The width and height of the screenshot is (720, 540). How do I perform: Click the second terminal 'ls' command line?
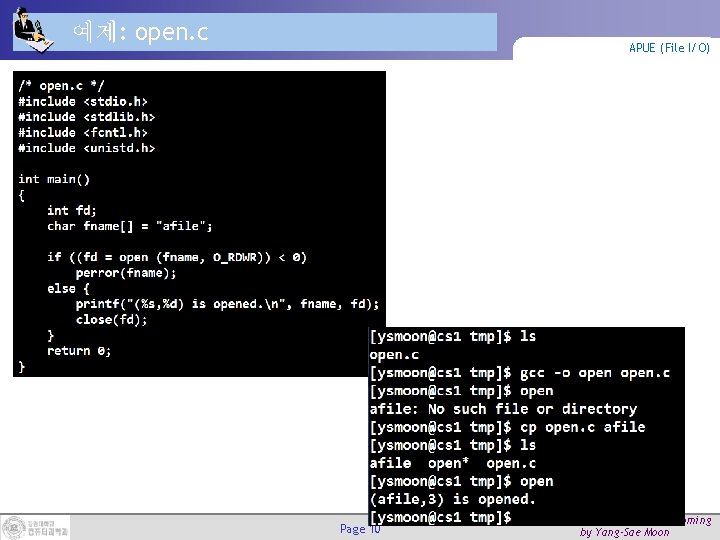pos(453,445)
